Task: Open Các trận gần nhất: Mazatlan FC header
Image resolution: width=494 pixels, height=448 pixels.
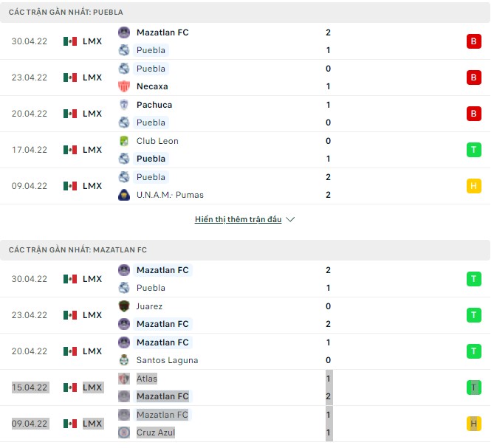Action: click(78, 250)
